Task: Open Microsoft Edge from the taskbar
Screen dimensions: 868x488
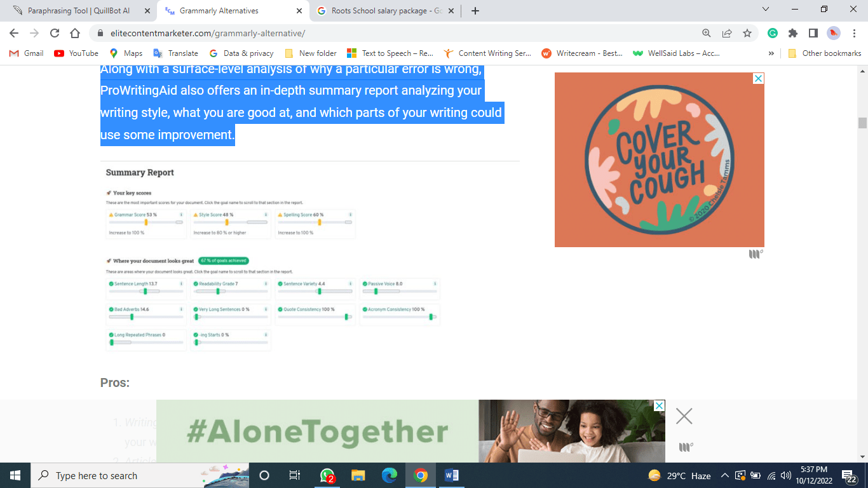Action: 390,475
